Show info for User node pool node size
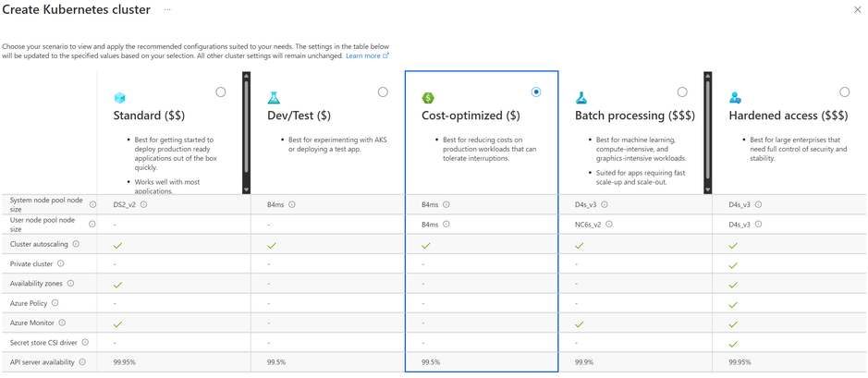This screenshot has height=378, width=868. pos(92,225)
